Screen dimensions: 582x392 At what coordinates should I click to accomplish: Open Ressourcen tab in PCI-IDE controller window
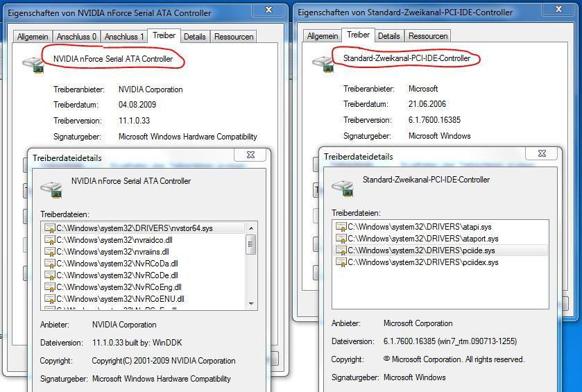pyautogui.click(x=428, y=36)
